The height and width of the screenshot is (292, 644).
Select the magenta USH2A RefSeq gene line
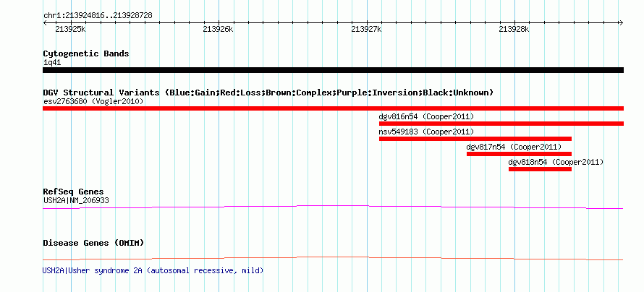[333, 207]
